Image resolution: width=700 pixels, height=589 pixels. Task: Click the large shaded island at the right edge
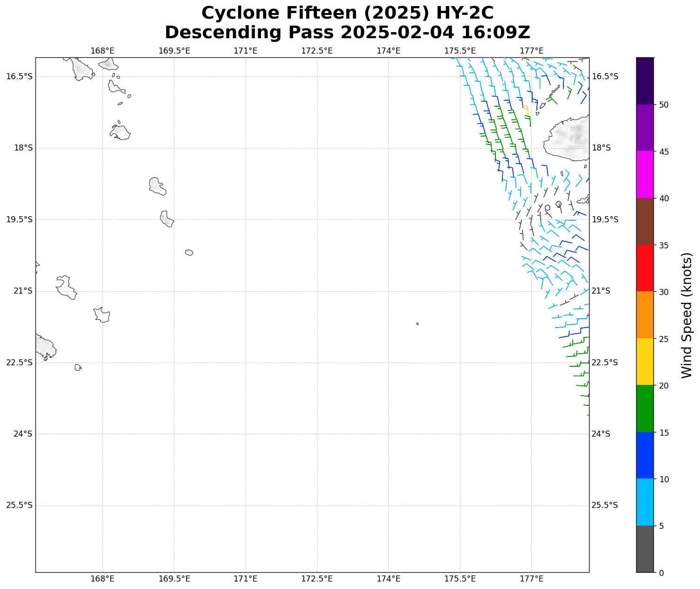tap(569, 138)
